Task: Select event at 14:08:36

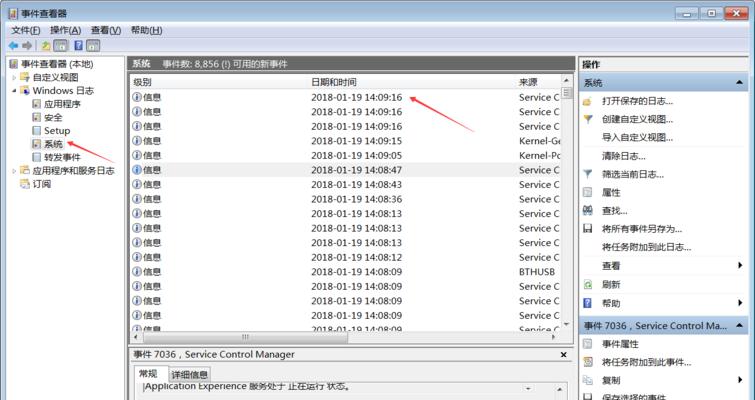Action: (345, 199)
